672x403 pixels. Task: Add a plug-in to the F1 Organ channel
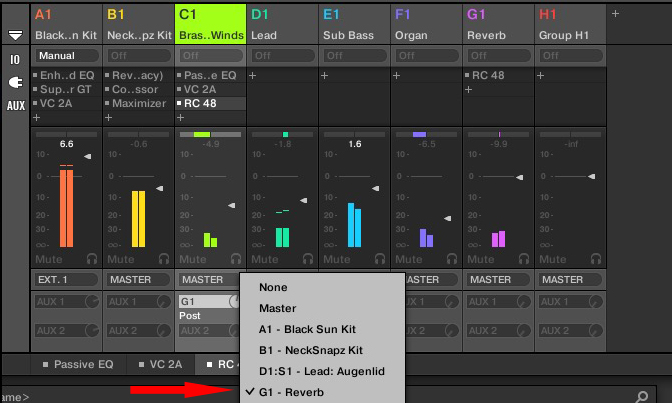[397, 75]
